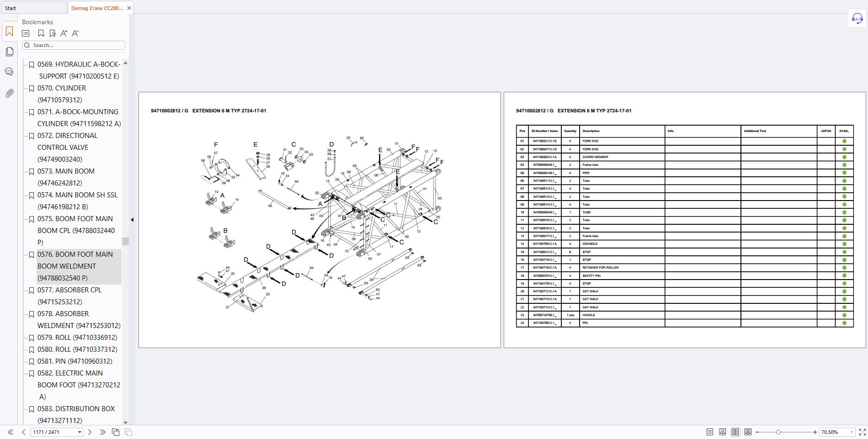Switch to the Demag Crane CC280 document tab
The height and width of the screenshot is (439, 868).
[x=96, y=8]
